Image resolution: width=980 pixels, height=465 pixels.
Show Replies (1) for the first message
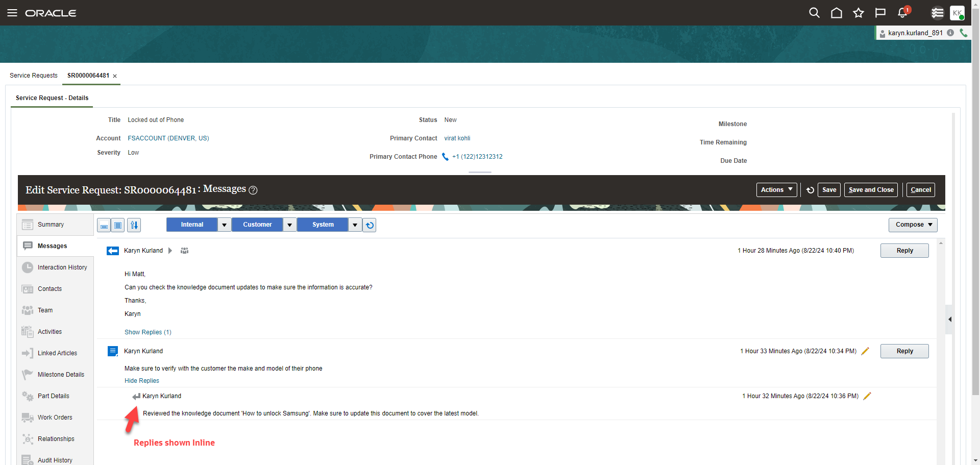pyautogui.click(x=148, y=332)
